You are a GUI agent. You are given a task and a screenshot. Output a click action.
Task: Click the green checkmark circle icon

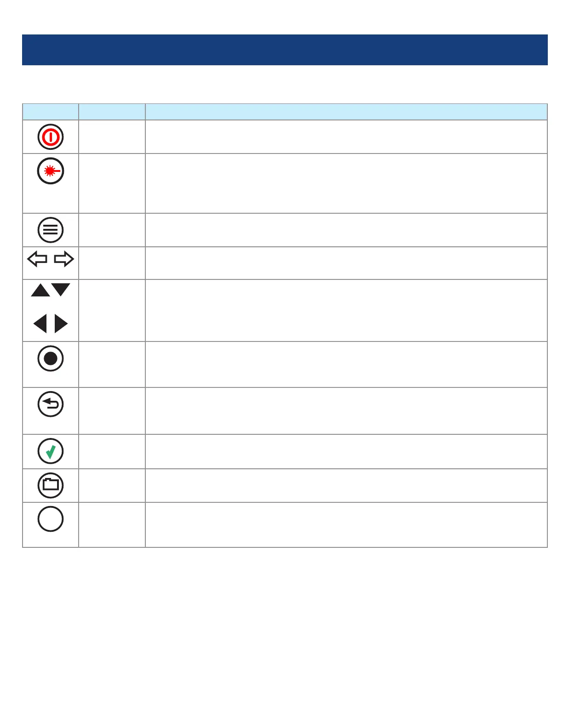(x=51, y=451)
